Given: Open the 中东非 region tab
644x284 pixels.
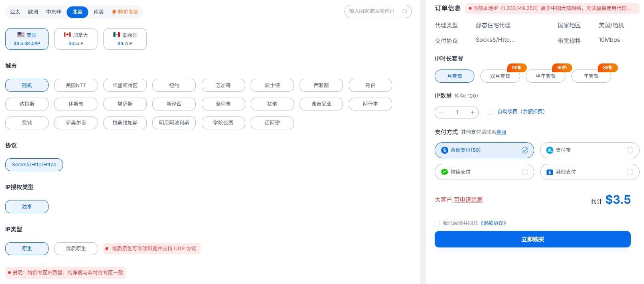Looking at the screenshot, I should coord(54,12).
